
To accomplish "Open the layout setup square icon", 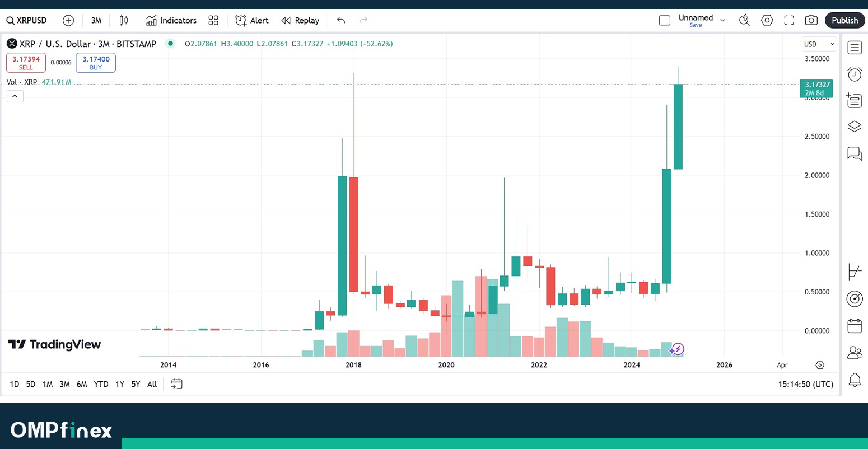I will (665, 21).
